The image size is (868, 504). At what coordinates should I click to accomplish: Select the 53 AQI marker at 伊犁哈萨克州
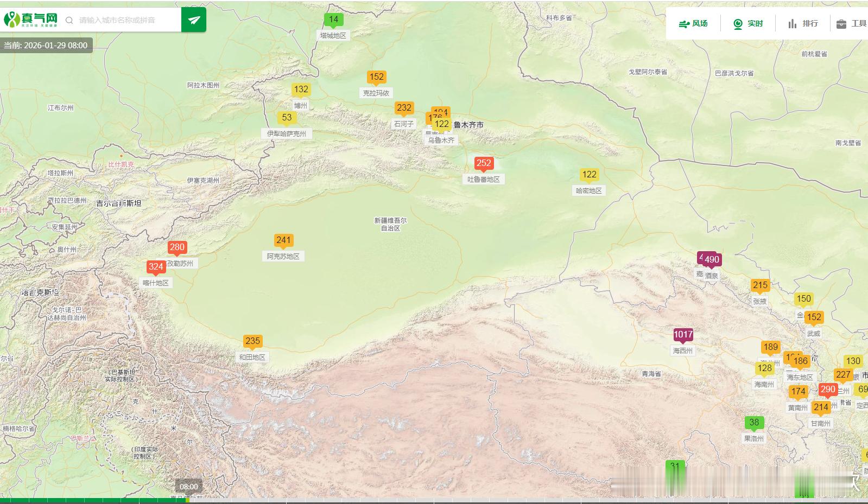pos(287,117)
